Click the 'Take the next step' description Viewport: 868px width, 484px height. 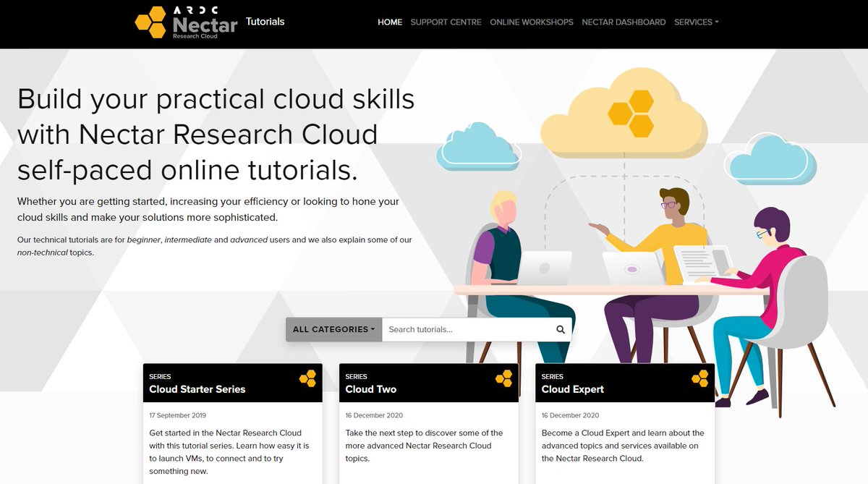(x=425, y=446)
